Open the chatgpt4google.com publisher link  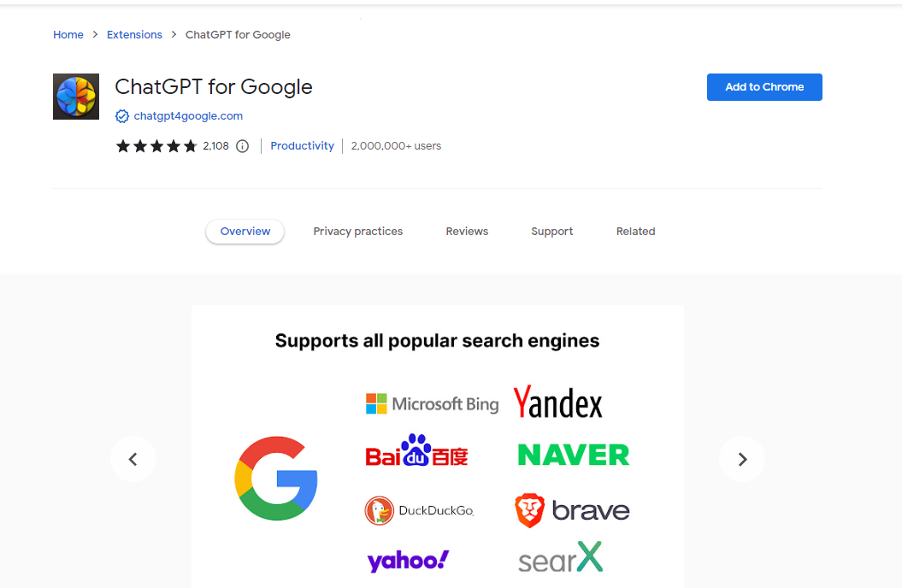tap(188, 116)
